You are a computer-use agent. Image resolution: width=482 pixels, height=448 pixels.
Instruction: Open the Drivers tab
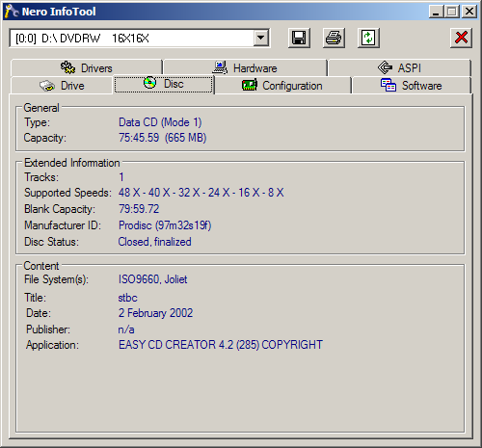(87, 67)
